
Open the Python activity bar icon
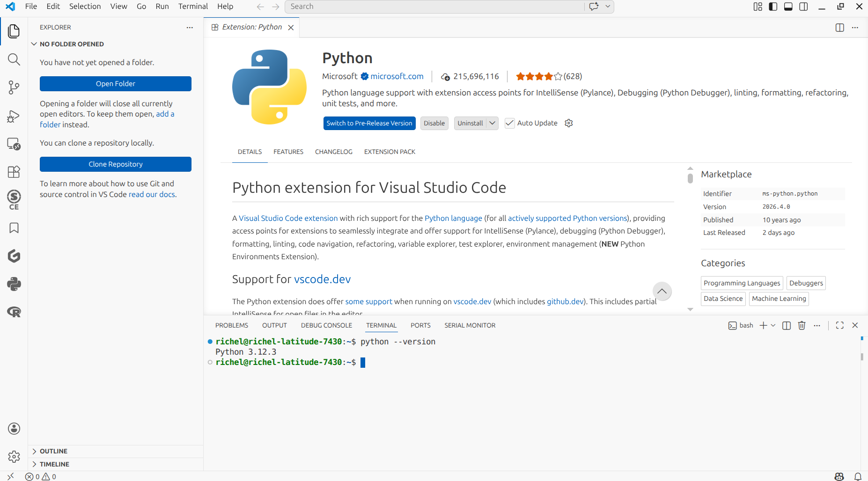click(14, 284)
